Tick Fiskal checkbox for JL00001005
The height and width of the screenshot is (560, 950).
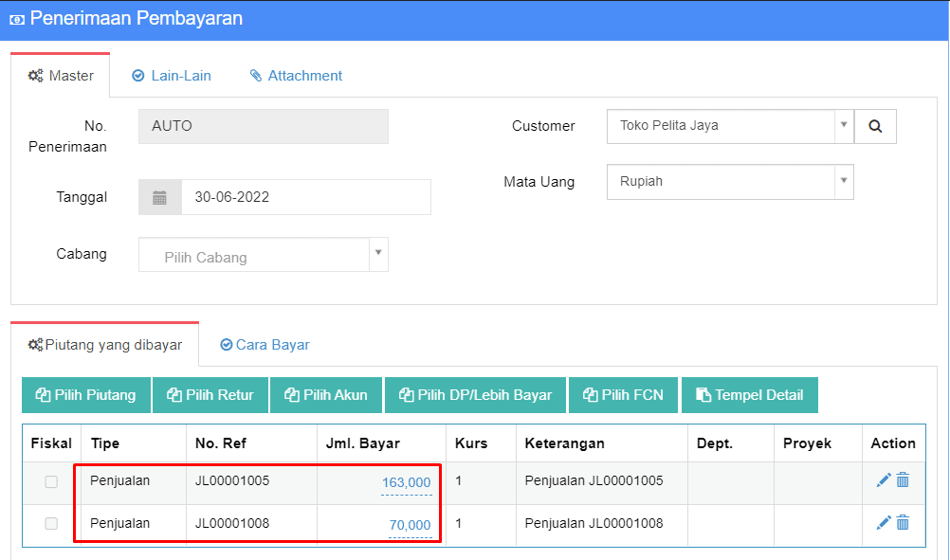click(x=51, y=482)
